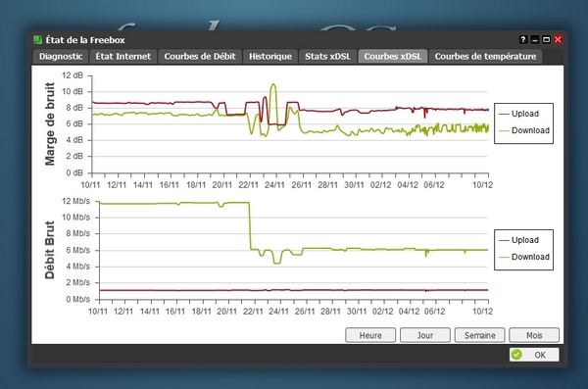Image resolution: width=588 pixels, height=389 pixels.
Task: Select the Courbes xDSL tab
Action: [393, 56]
